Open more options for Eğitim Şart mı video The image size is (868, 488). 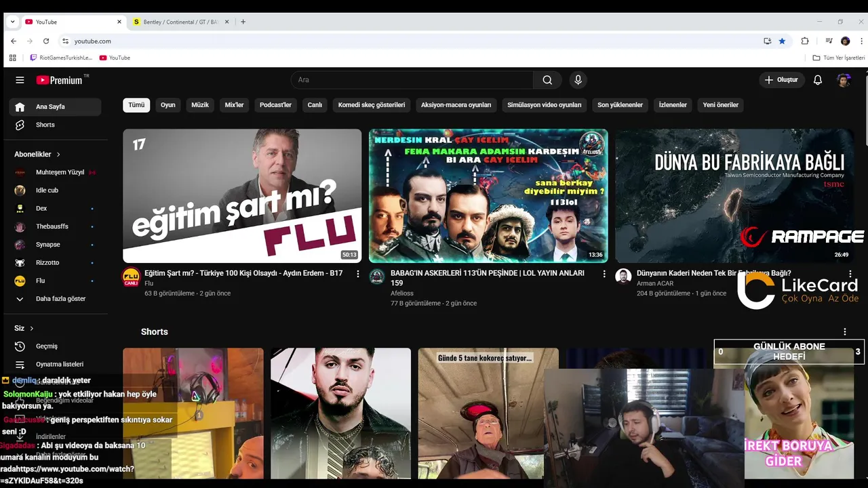click(358, 274)
